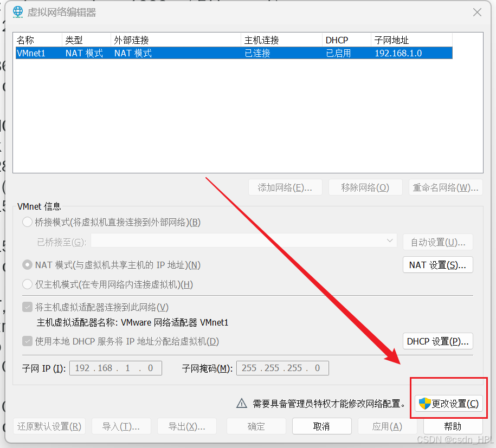Click the 主机虚拟适配器名称 text line

tap(133, 322)
